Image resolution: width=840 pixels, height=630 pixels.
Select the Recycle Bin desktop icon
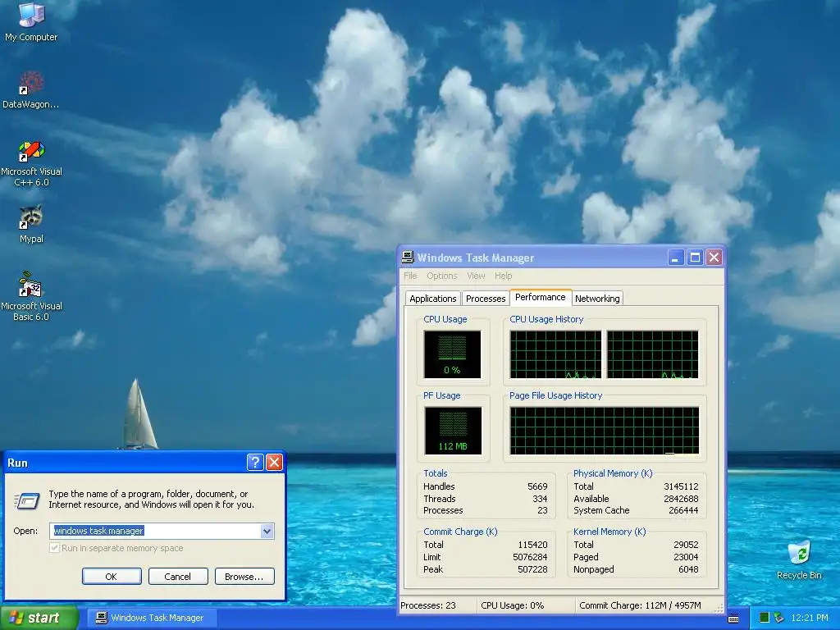coord(799,559)
